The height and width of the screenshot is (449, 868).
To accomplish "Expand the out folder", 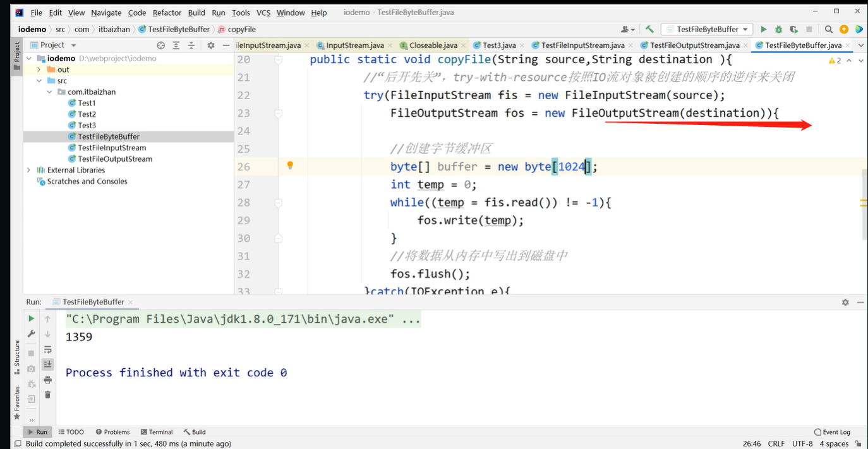I will click(39, 69).
